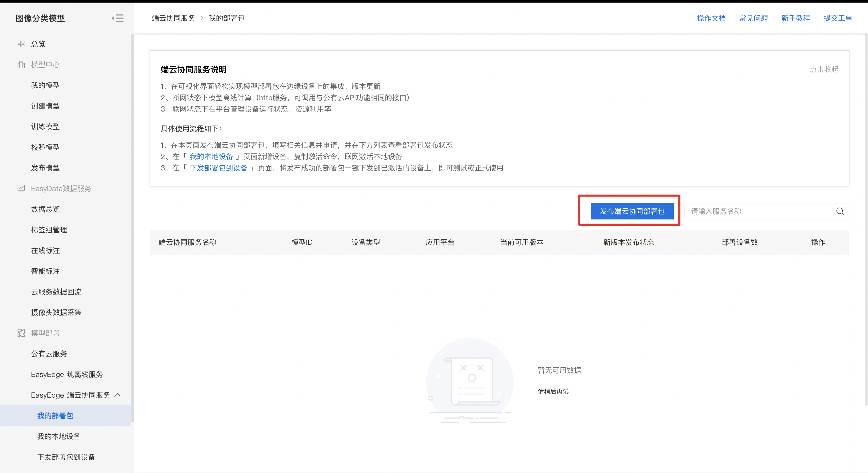The width and height of the screenshot is (868, 473).
Task: Click 点击收起 to collapse instructions
Action: pyautogui.click(x=824, y=69)
